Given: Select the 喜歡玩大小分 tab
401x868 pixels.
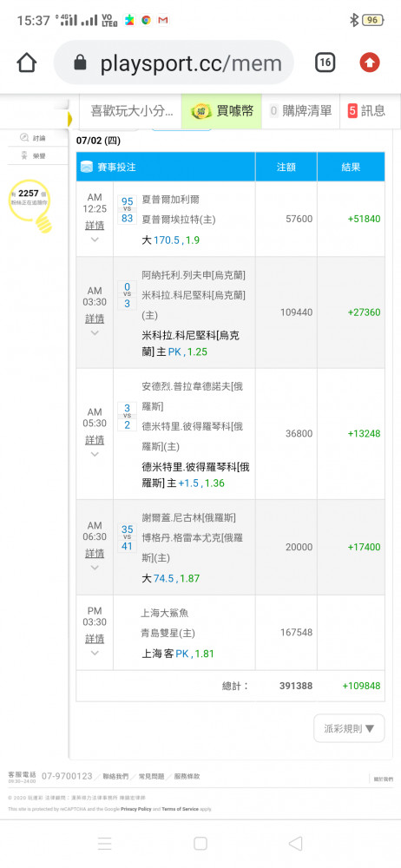Looking at the screenshot, I should (x=131, y=111).
